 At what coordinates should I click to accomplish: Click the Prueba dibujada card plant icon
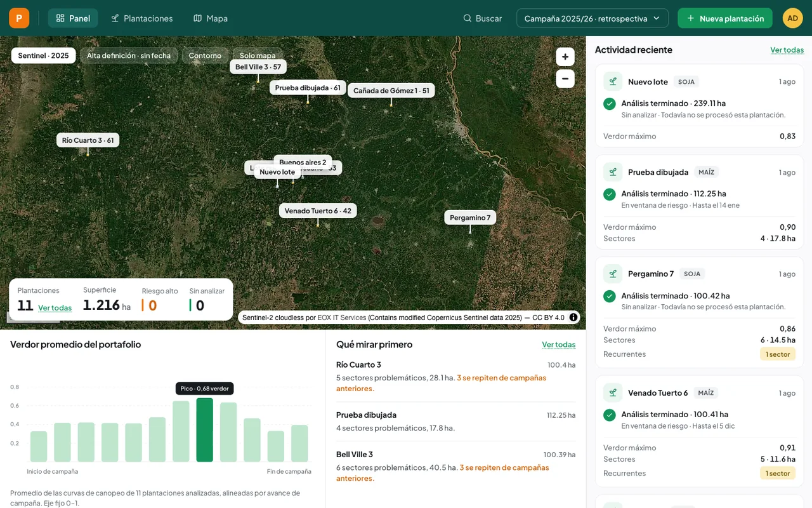tap(613, 172)
